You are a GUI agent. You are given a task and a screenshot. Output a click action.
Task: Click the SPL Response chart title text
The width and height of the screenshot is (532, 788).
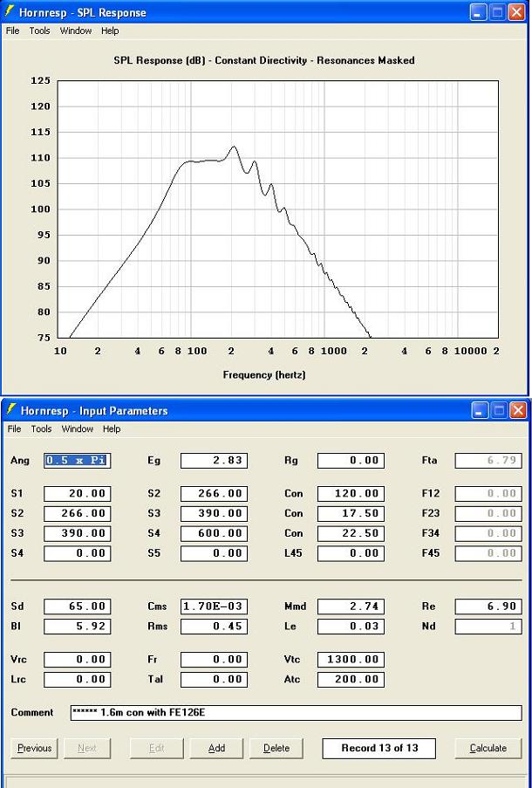click(x=264, y=60)
